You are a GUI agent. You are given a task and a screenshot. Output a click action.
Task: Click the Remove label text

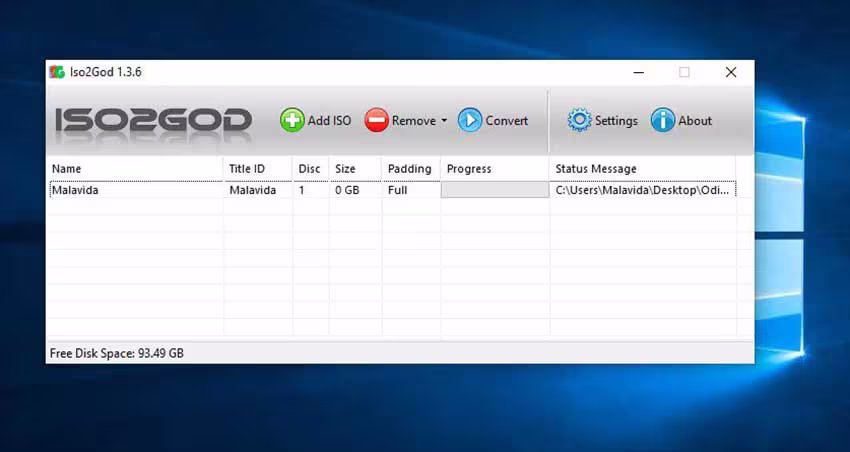[414, 120]
